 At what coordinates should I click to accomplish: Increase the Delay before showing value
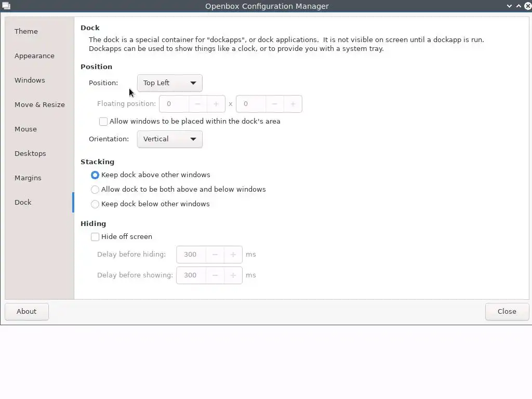[233, 275]
